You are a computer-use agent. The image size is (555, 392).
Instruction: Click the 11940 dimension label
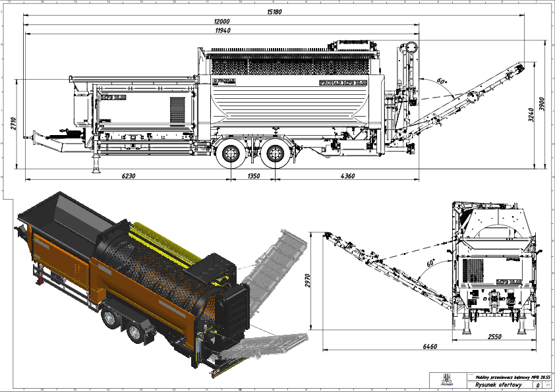[223, 31]
